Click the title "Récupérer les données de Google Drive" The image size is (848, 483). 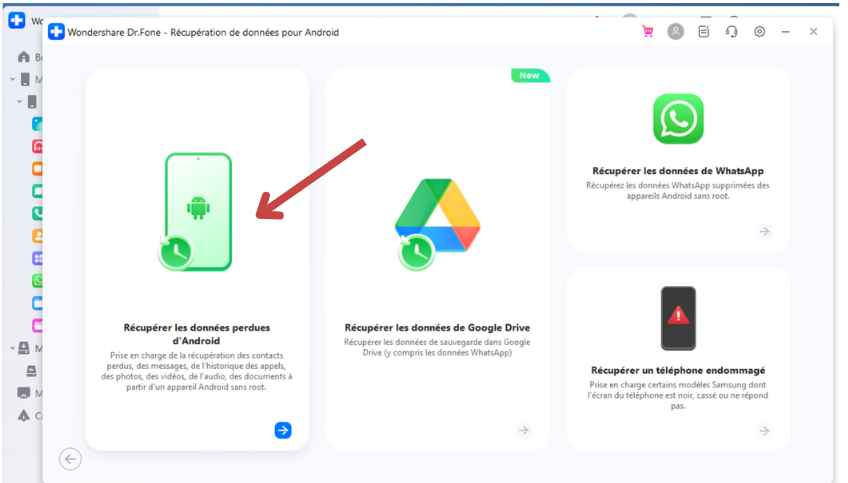coord(437,327)
